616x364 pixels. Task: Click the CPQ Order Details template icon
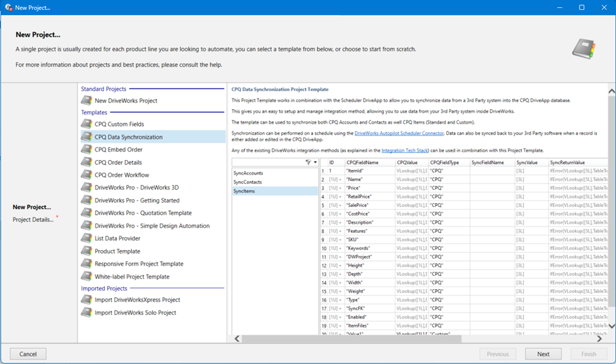tap(87, 162)
